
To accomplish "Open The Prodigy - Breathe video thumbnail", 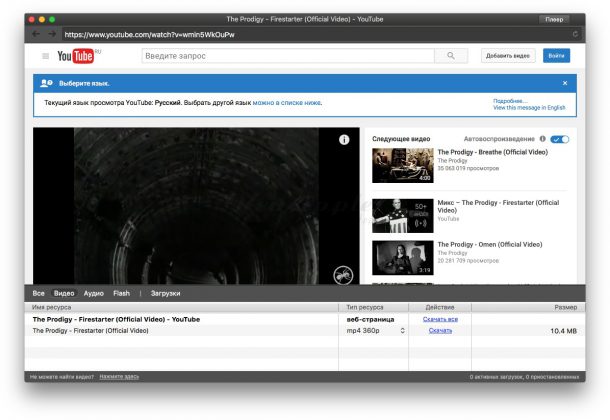I will (401, 165).
